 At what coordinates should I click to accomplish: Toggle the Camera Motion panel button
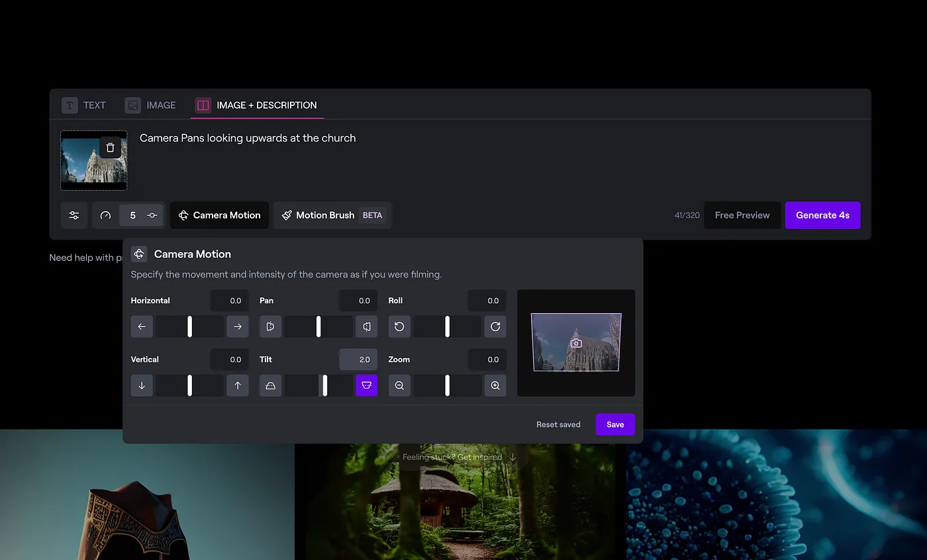pos(219,215)
